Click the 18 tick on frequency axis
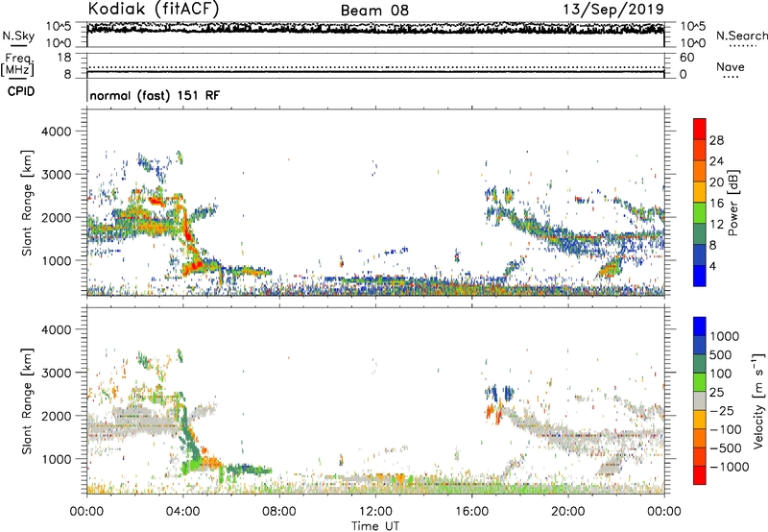 [x=64, y=58]
